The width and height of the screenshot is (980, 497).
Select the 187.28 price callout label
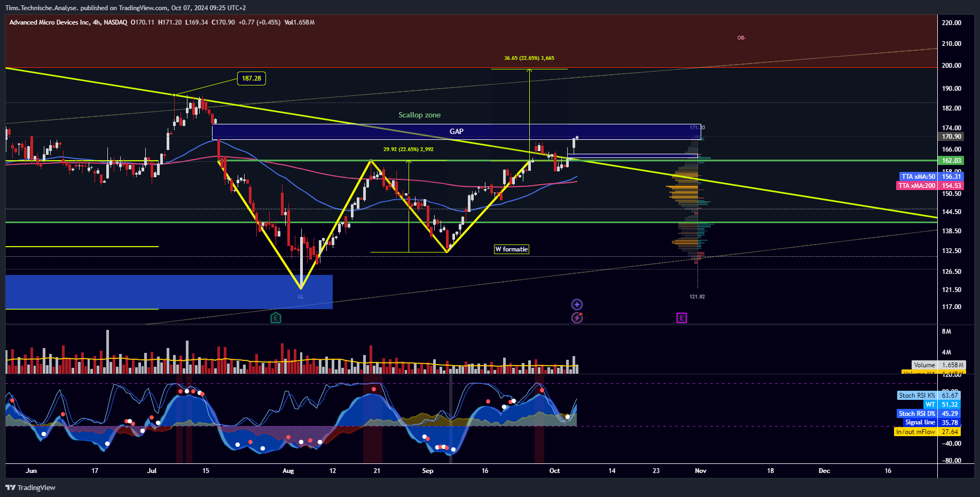pyautogui.click(x=252, y=78)
